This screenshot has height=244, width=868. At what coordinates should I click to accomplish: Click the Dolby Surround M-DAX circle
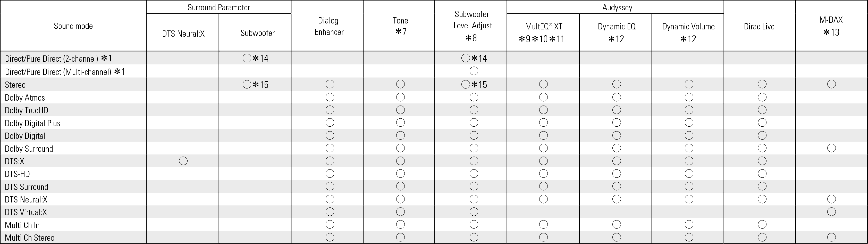[x=831, y=148]
